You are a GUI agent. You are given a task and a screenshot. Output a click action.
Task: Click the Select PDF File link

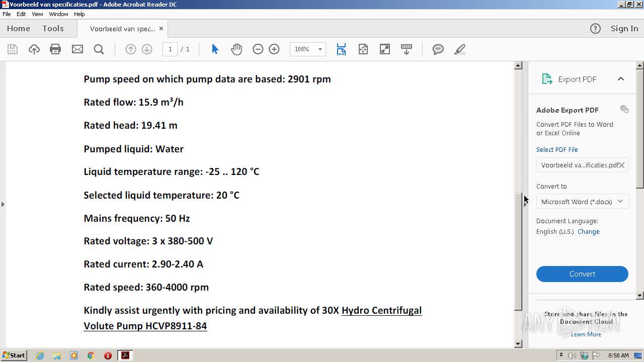click(x=557, y=150)
